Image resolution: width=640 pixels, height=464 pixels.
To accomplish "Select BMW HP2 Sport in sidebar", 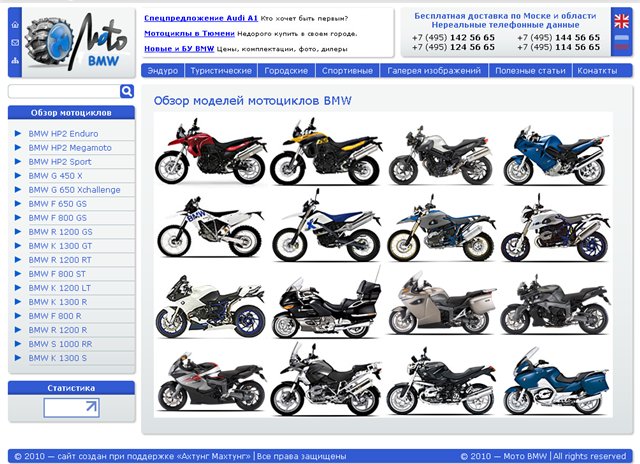I will (x=60, y=162).
